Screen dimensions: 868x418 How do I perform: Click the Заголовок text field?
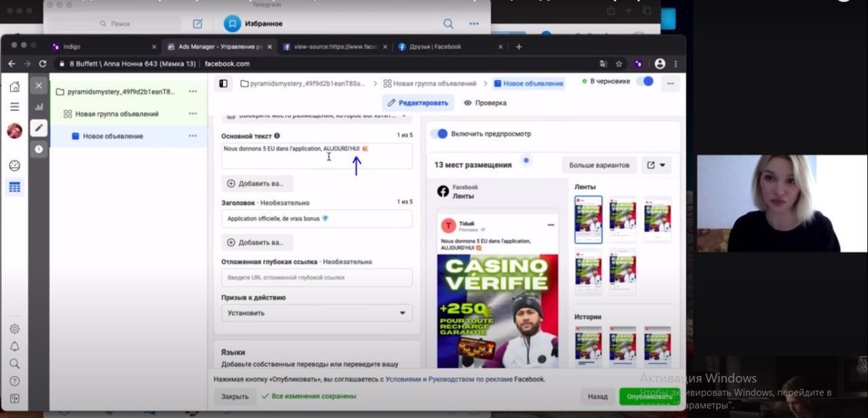(317, 218)
